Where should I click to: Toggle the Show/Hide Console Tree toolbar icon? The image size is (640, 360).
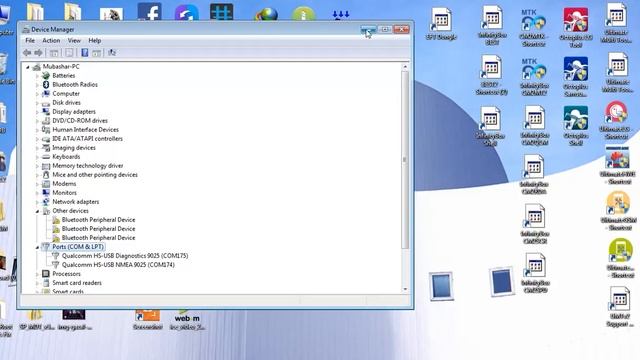[x=53, y=53]
